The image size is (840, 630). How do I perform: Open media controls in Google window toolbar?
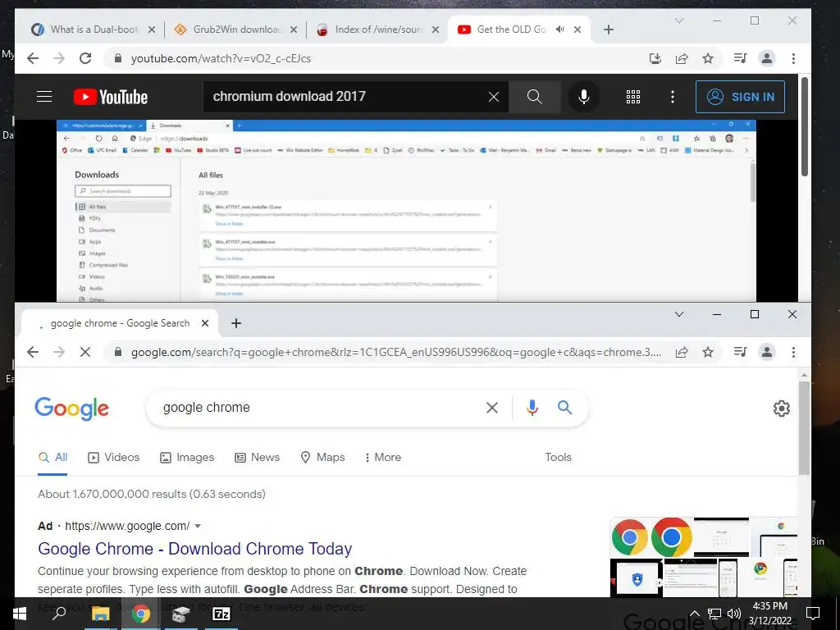point(741,351)
